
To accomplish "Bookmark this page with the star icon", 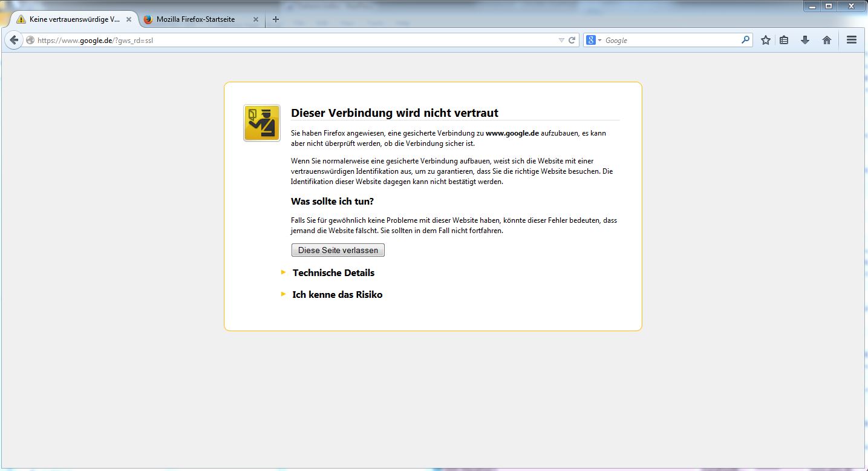I will tap(766, 41).
